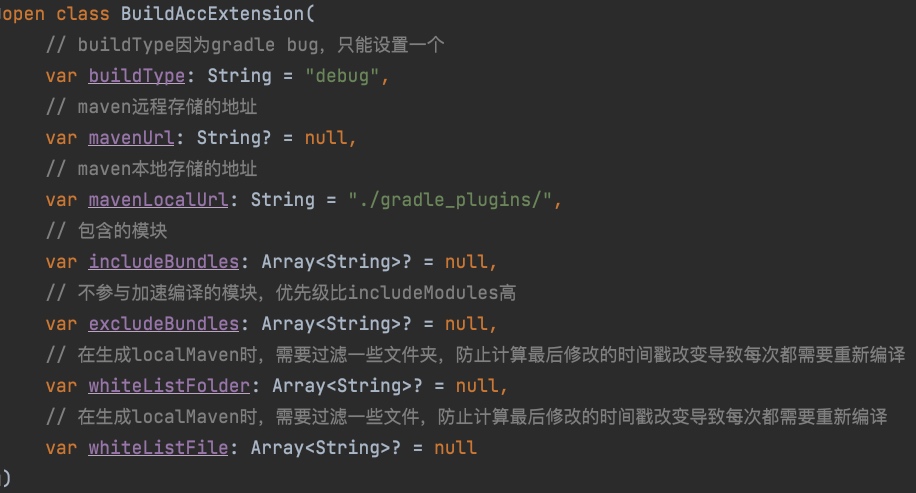Click the fold marker at the closing parenthesis
916x493 pixels.
tap(4, 478)
